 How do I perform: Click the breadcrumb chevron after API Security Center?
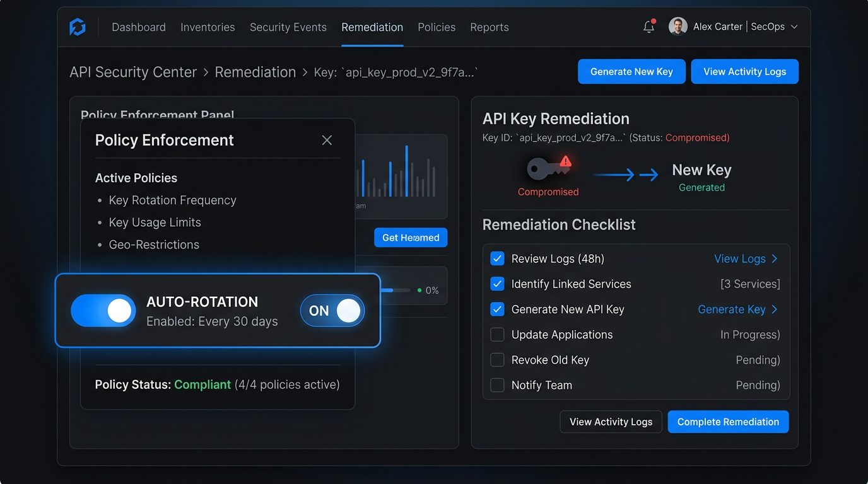click(x=206, y=72)
